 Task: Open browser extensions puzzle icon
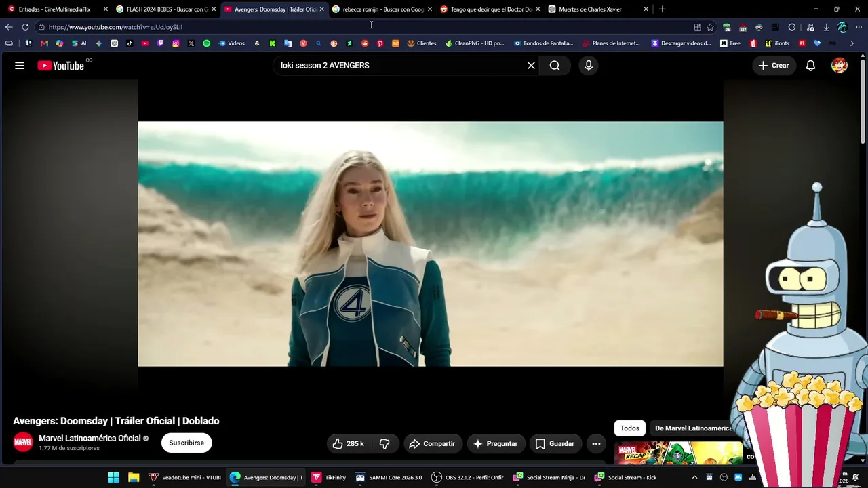pyautogui.click(x=791, y=27)
